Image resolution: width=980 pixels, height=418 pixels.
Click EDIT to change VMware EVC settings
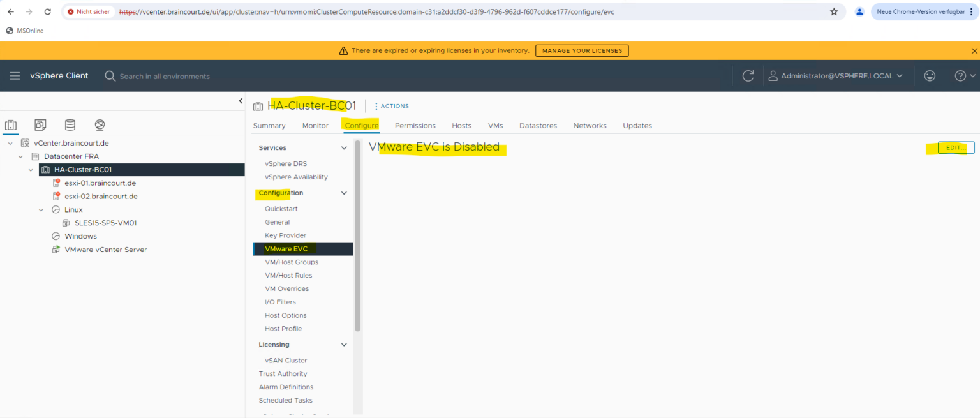point(954,147)
